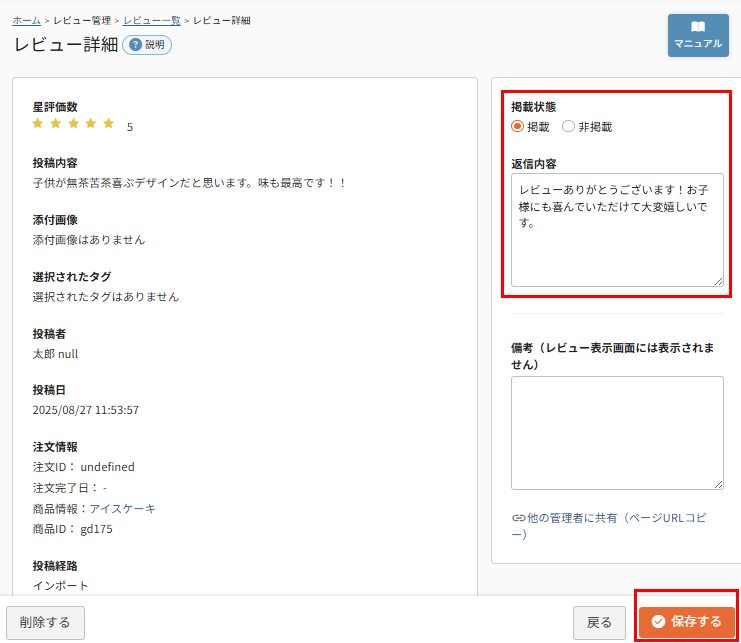Click the review text 子供が無茶苦茶喜ぶ

pyautogui.click(x=83, y=183)
